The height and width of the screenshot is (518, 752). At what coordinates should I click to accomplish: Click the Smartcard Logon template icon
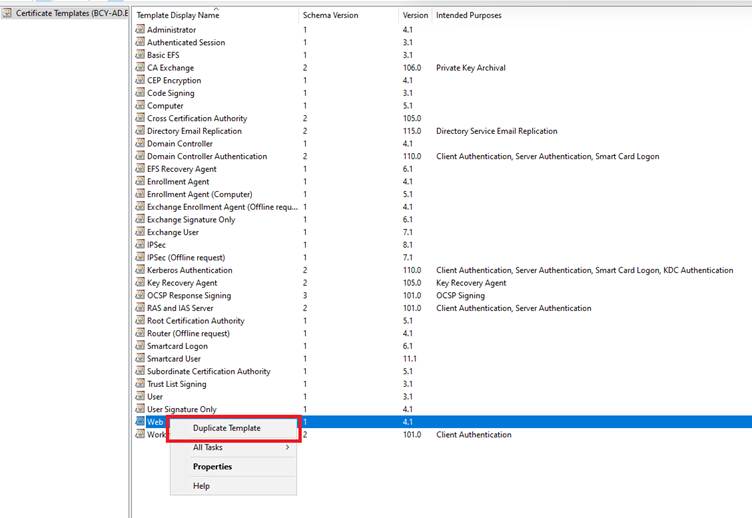point(140,345)
